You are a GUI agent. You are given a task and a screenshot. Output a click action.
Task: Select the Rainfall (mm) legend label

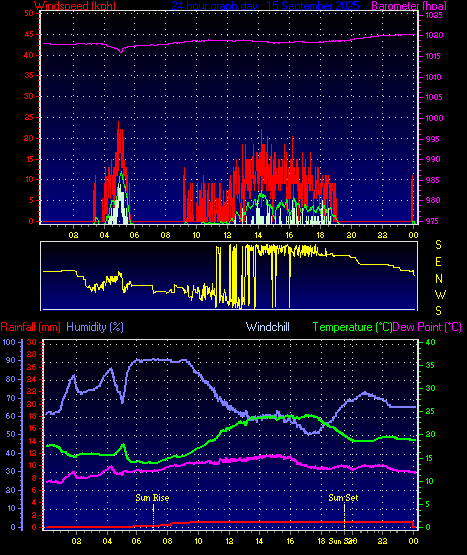tap(30, 327)
